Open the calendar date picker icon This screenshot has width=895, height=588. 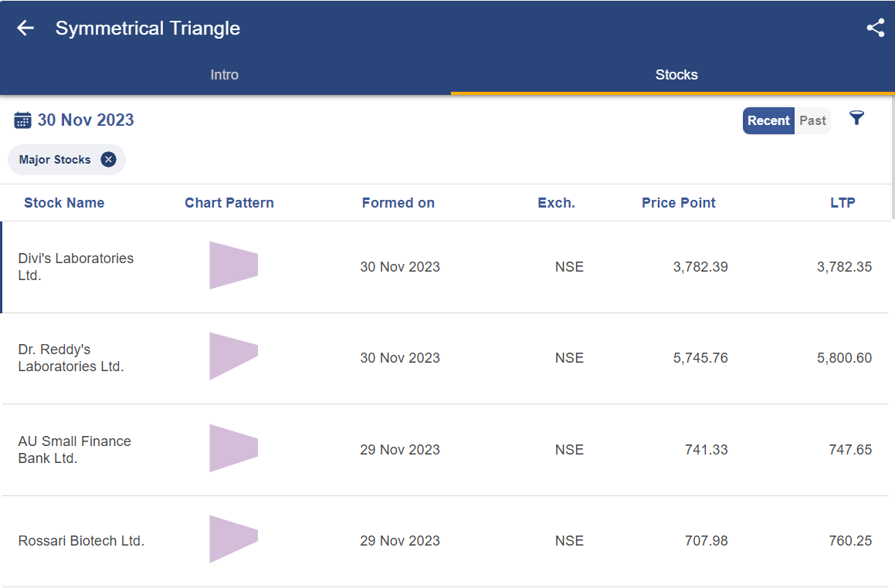tap(22, 120)
